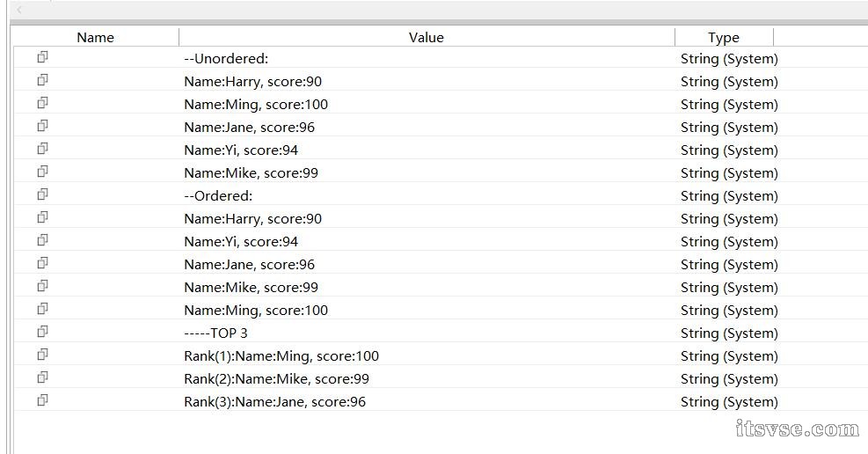
Task: Click the icon next to the -----TOP 3 row
Action: [42, 332]
